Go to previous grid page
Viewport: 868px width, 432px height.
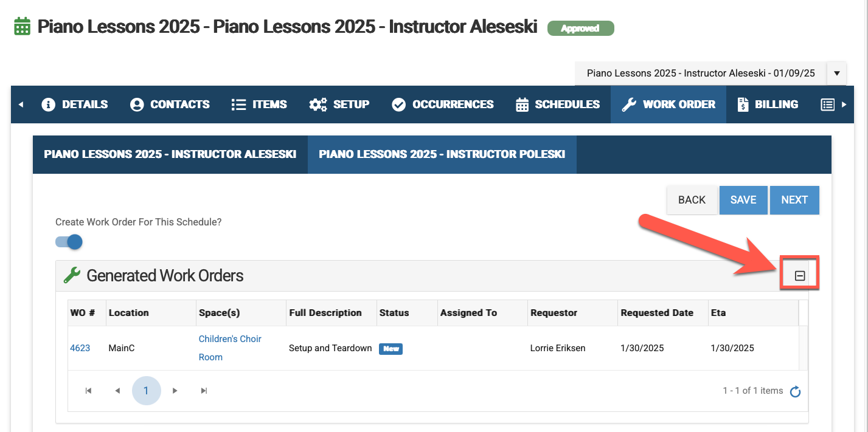click(x=117, y=391)
